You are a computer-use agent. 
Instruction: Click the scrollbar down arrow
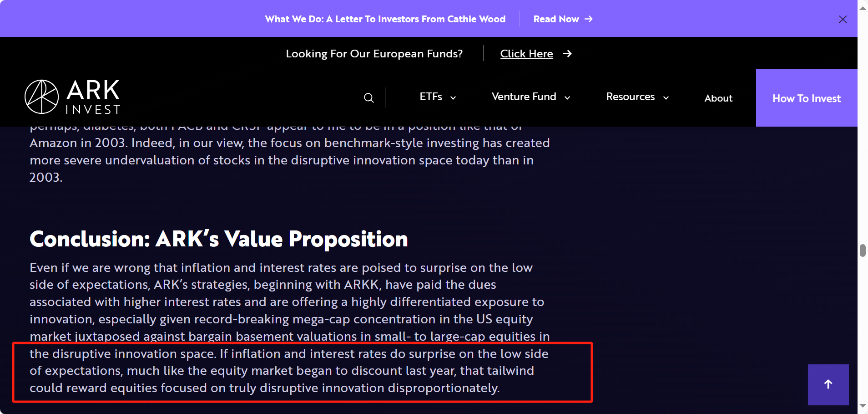pyautogui.click(x=863, y=405)
